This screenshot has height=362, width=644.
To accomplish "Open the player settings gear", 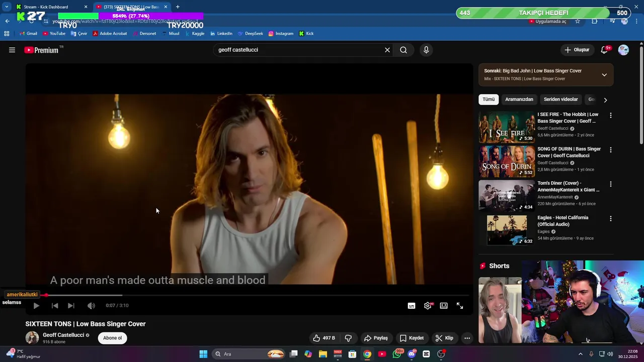I will pos(428,306).
